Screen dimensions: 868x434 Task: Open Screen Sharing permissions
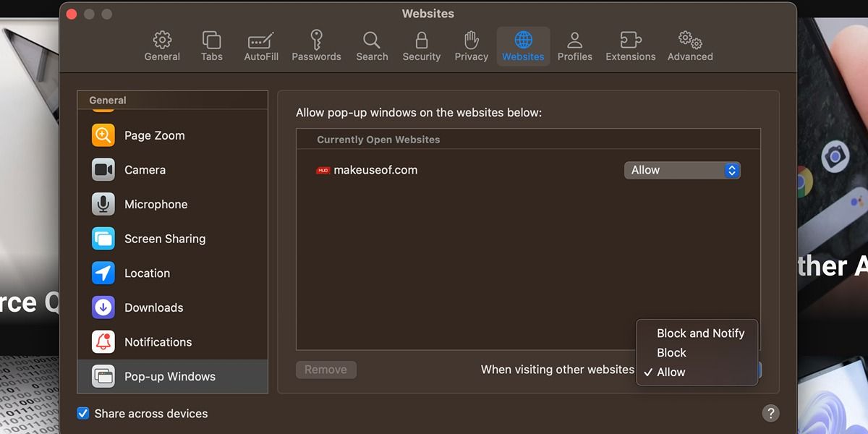165,238
